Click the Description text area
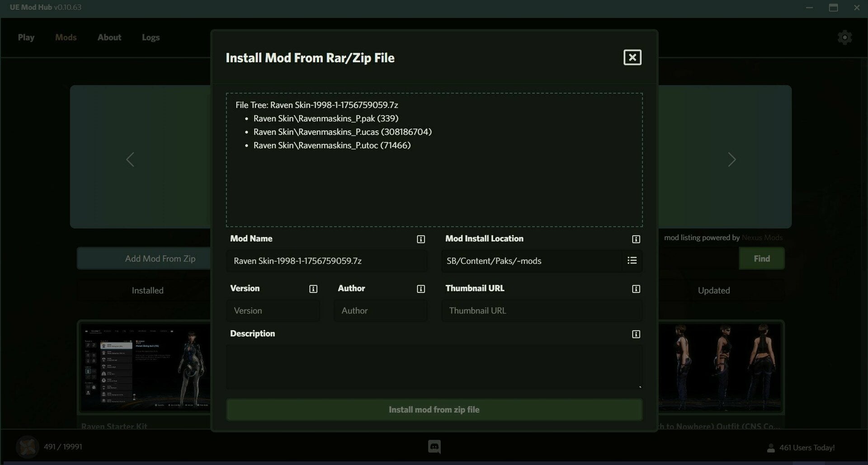 (x=434, y=366)
